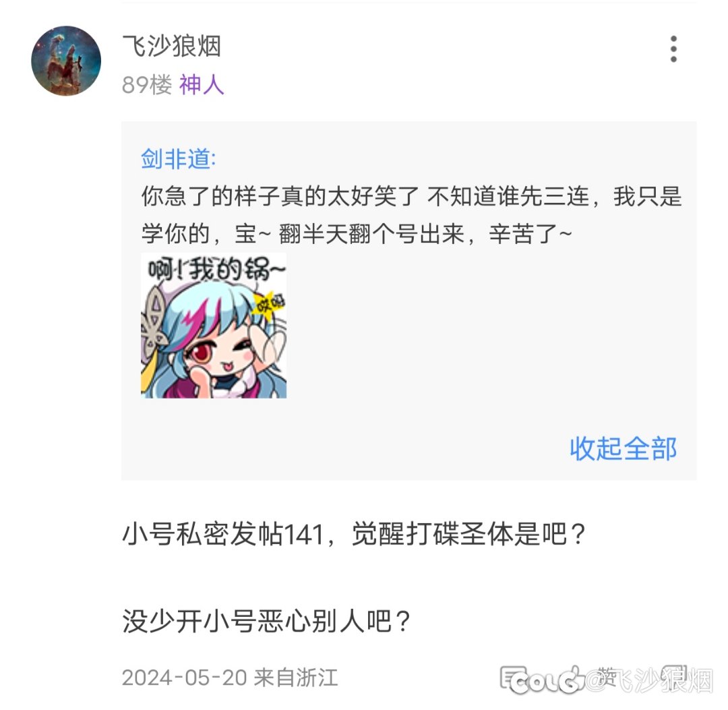Image resolution: width=728 pixels, height=710 pixels.
Task: Open quoted author 剑非道's profile
Action: coord(178,158)
